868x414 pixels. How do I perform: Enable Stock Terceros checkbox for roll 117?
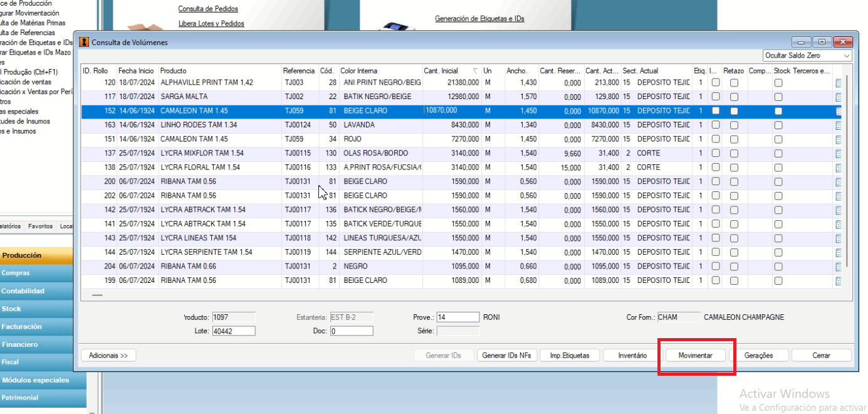[778, 97]
